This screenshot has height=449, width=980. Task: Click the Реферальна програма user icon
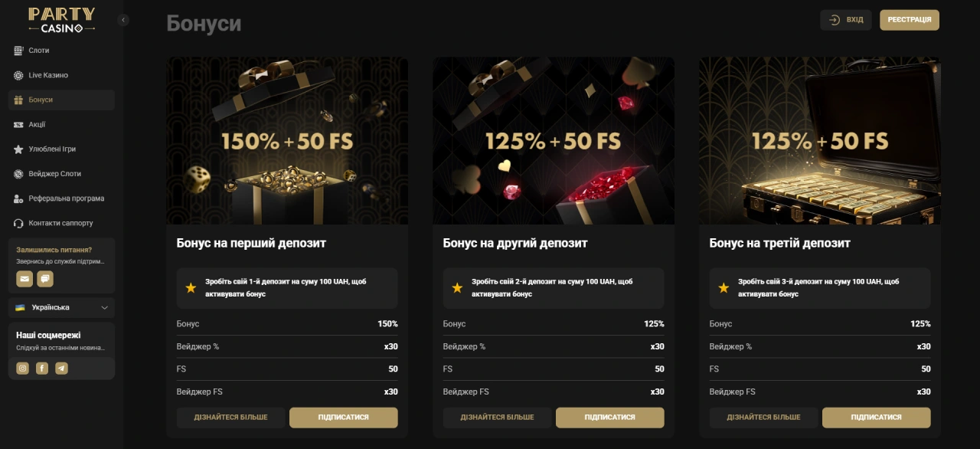(18, 198)
